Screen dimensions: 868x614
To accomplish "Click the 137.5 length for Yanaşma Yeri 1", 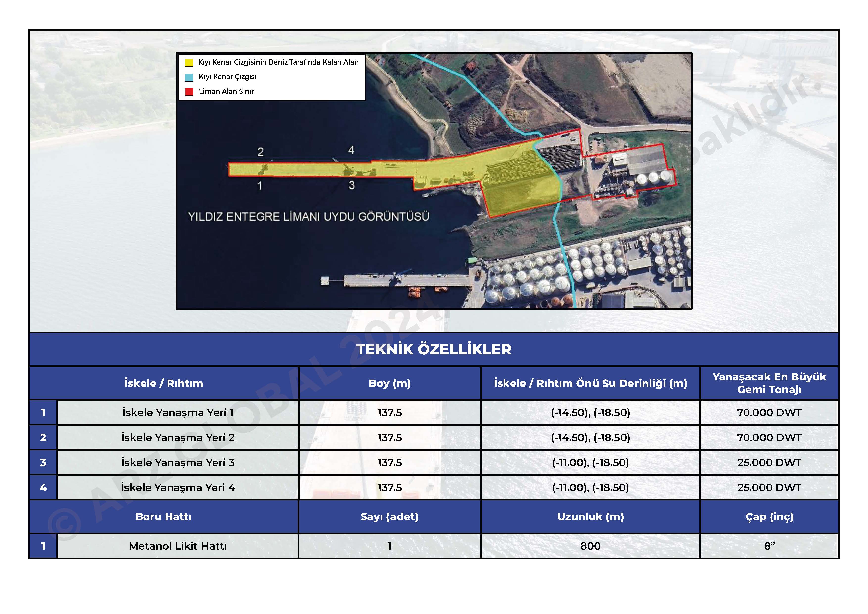I will click(390, 413).
